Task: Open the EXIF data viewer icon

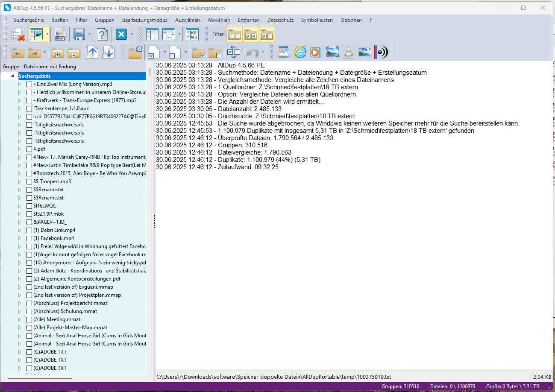Action: [x=364, y=52]
